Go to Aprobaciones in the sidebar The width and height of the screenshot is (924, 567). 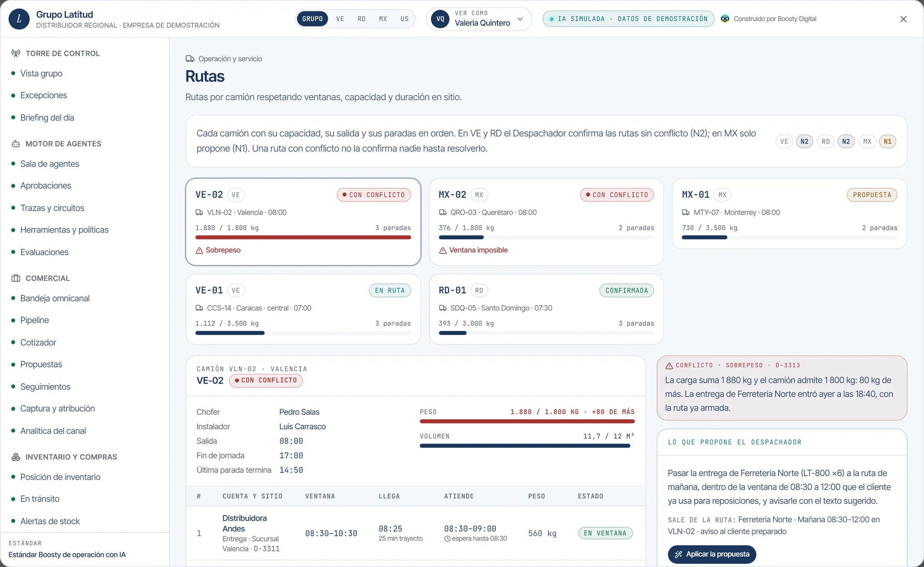pos(46,186)
